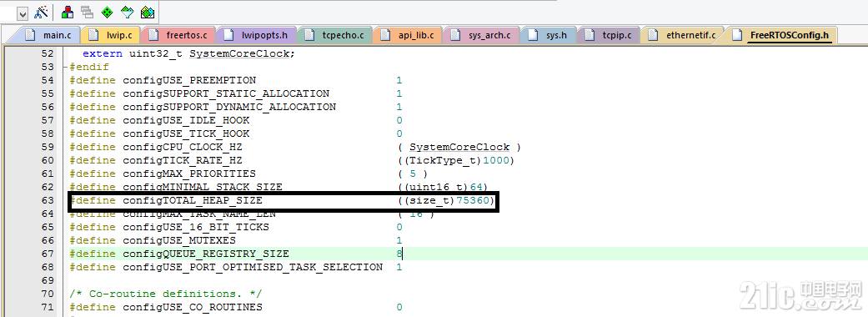Open Manage Project Items colored blocks icon
The height and width of the screenshot is (317, 868).
(68, 12)
